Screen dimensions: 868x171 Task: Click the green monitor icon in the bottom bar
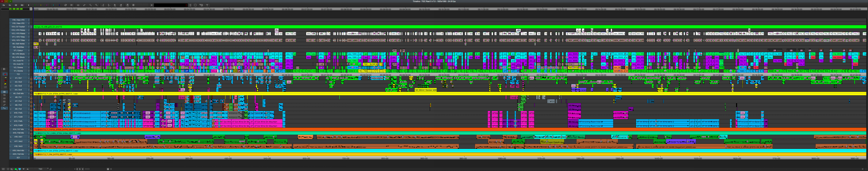pyautogui.click(x=16, y=169)
